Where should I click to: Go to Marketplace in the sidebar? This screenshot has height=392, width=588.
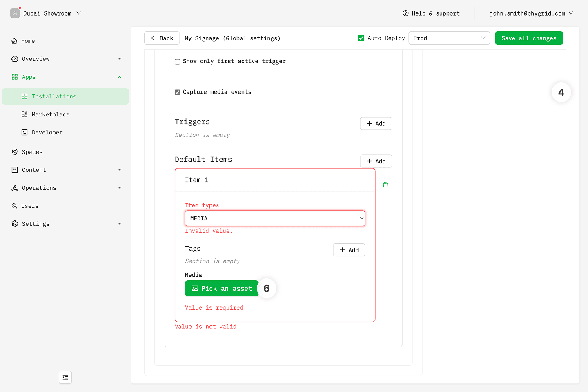coord(50,114)
